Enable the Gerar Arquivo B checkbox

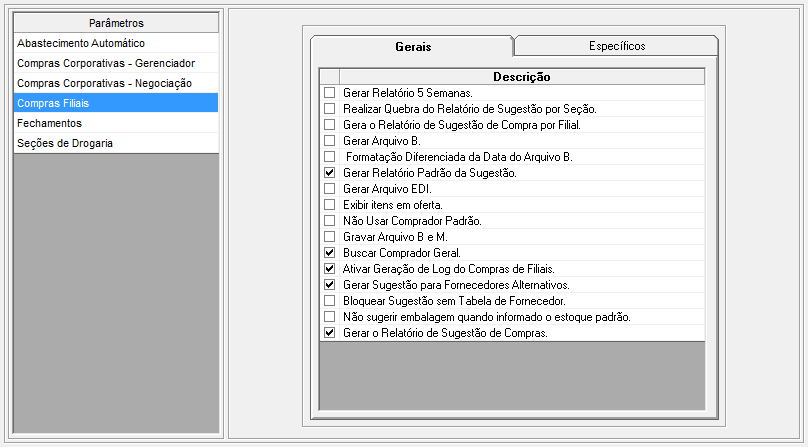point(329,141)
